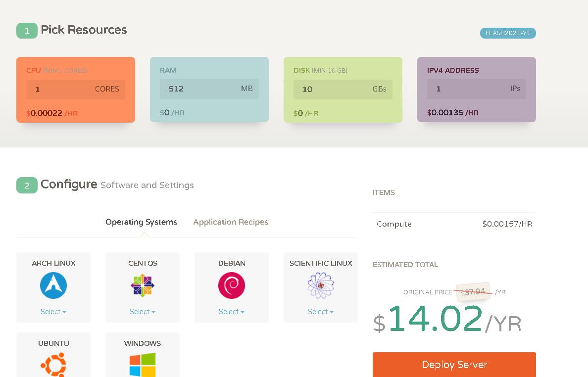Click the Windows logo icon

[143, 365]
